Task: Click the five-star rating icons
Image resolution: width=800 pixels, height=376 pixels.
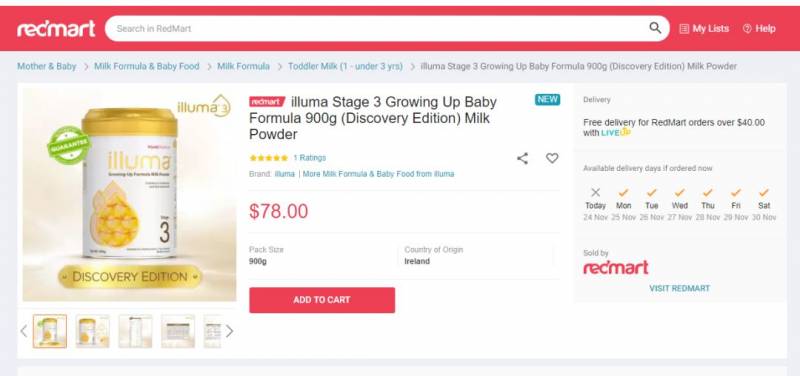Action: click(268, 158)
